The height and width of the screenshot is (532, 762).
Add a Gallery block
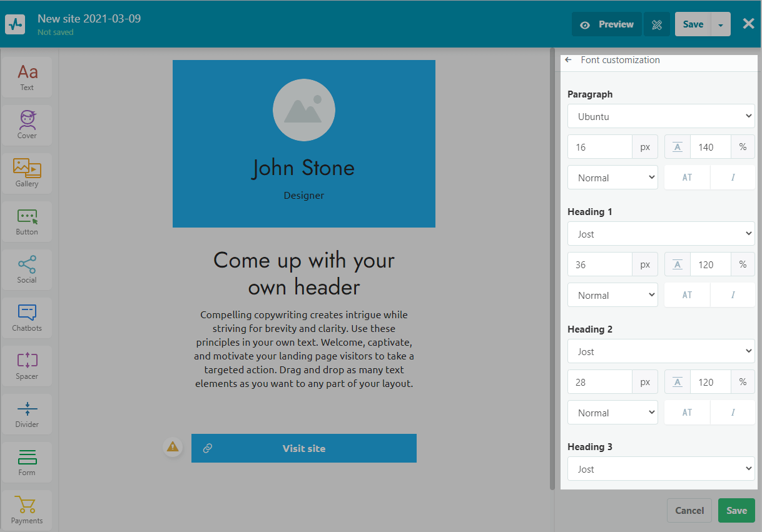point(27,173)
